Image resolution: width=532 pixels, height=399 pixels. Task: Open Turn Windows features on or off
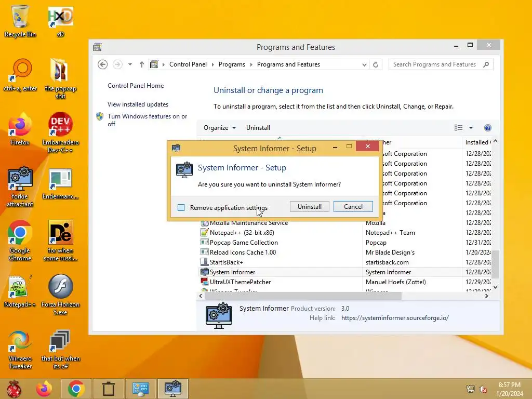pyautogui.click(x=147, y=120)
